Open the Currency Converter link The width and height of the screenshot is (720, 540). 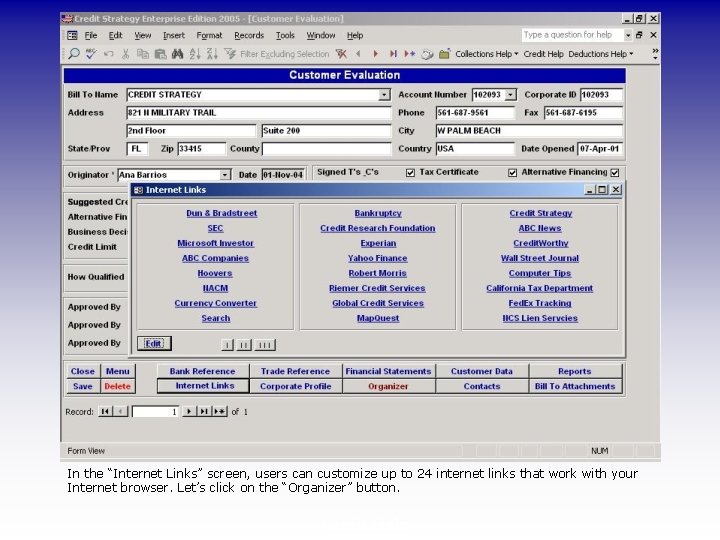coord(216,303)
